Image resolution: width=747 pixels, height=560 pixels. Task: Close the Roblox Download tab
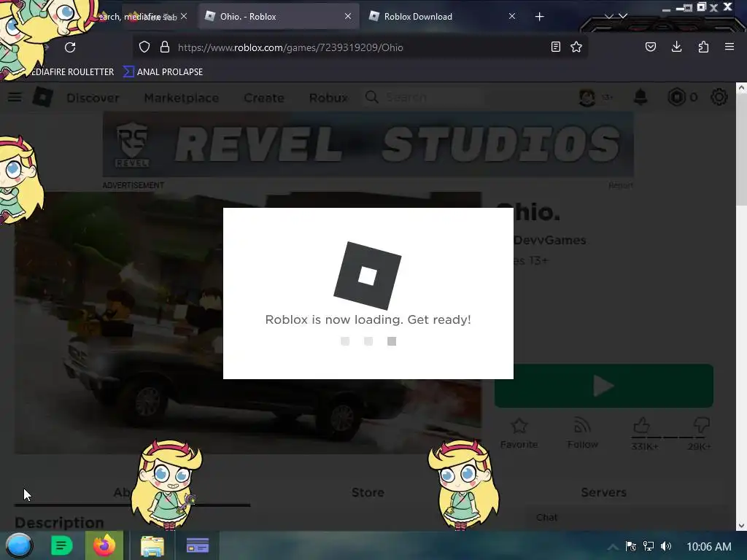511,16
